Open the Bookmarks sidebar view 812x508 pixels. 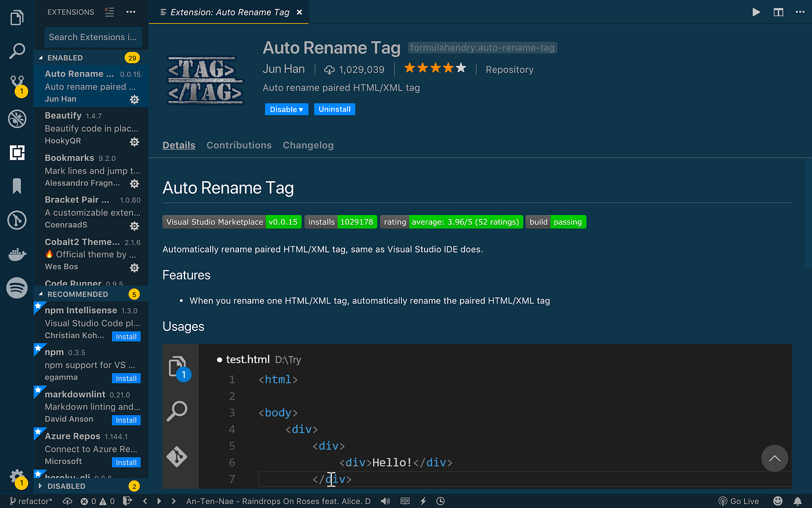tap(17, 186)
